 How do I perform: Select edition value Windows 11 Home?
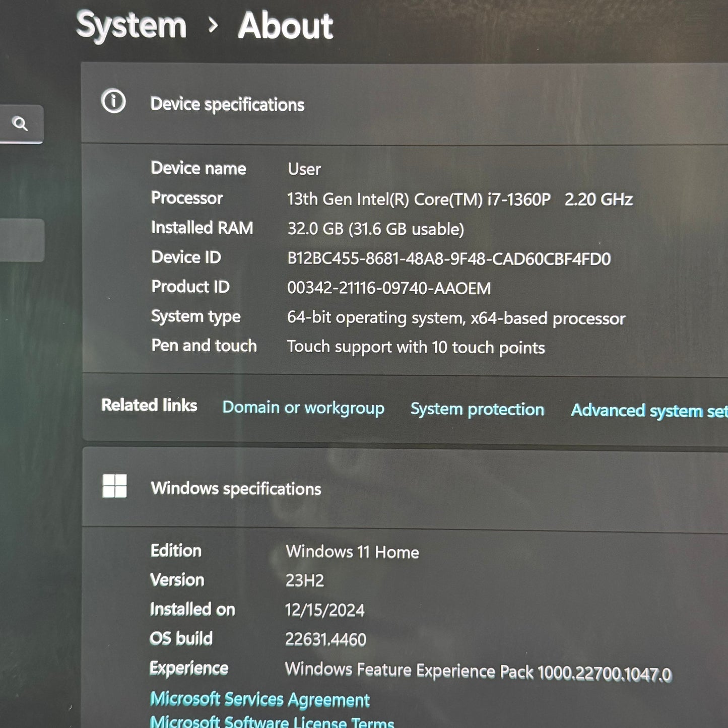pos(352,552)
